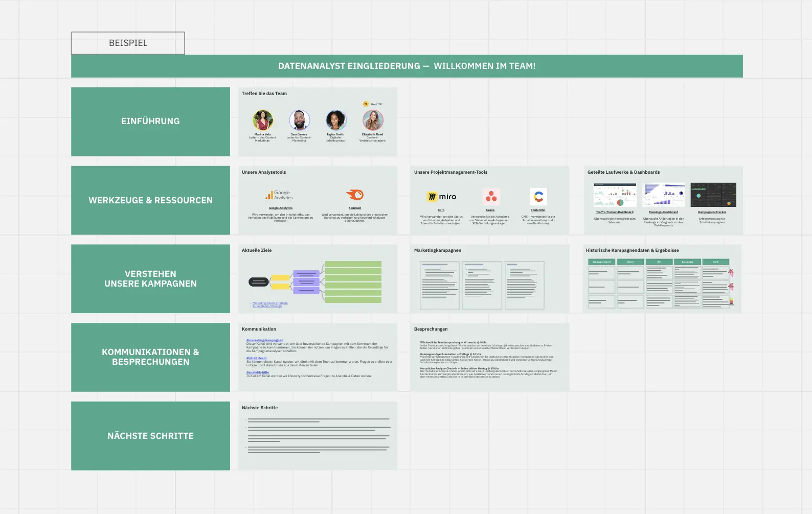The height and width of the screenshot is (514, 812).
Task: Click the #analytik-hilfe channel link
Action: (x=257, y=372)
